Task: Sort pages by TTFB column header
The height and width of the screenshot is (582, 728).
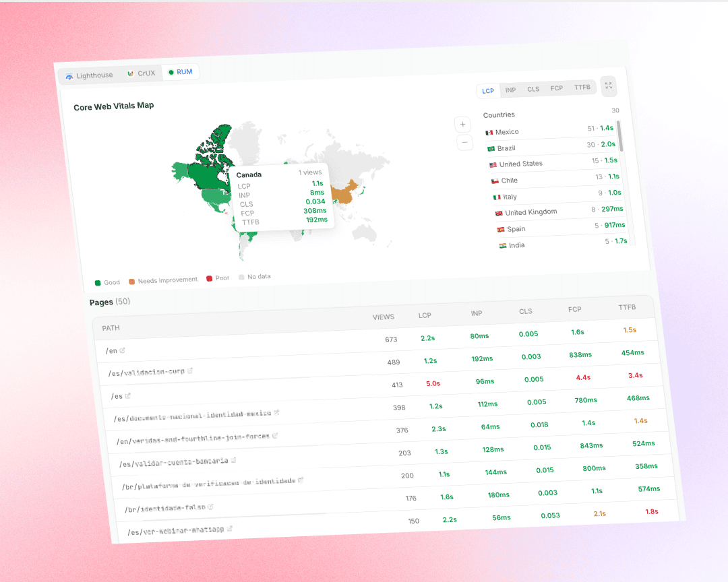Action: coord(628,307)
